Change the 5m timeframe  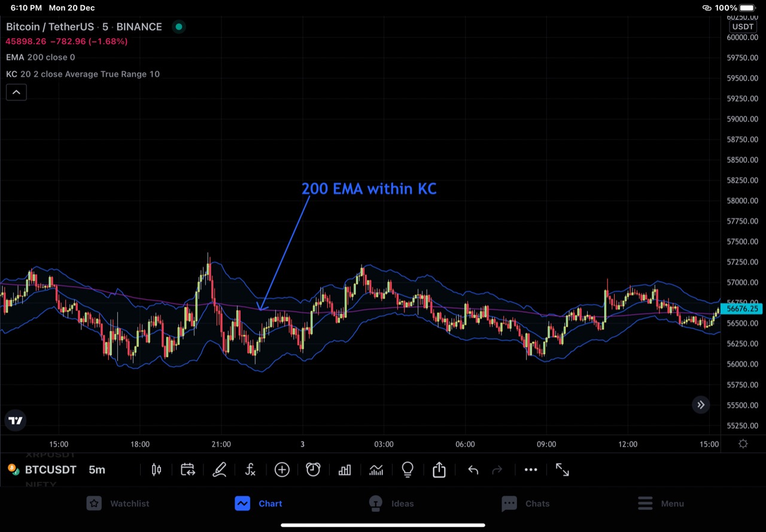point(97,470)
